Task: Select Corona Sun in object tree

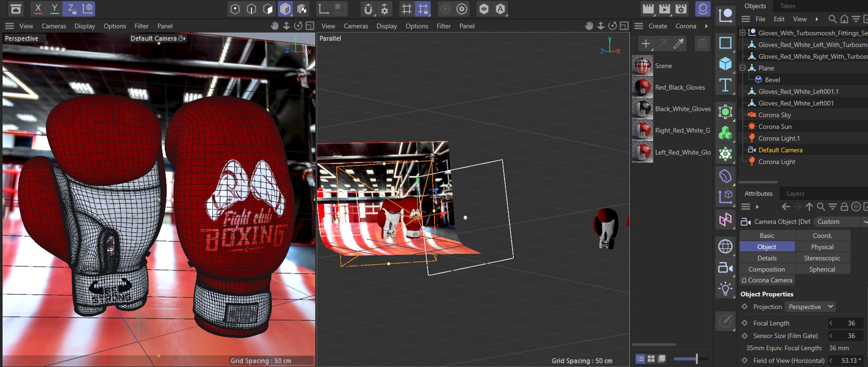Action: (775, 127)
